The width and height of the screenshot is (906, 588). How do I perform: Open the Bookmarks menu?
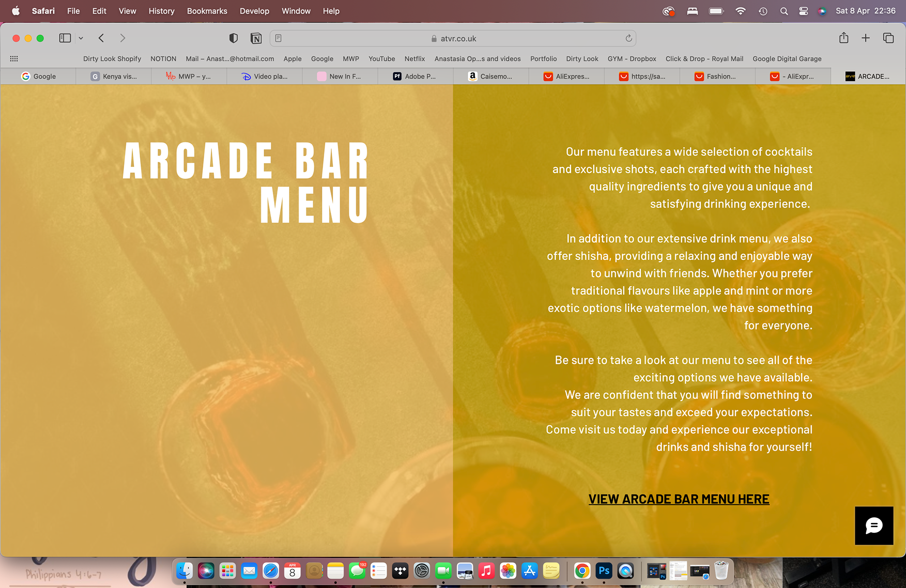[x=207, y=11]
